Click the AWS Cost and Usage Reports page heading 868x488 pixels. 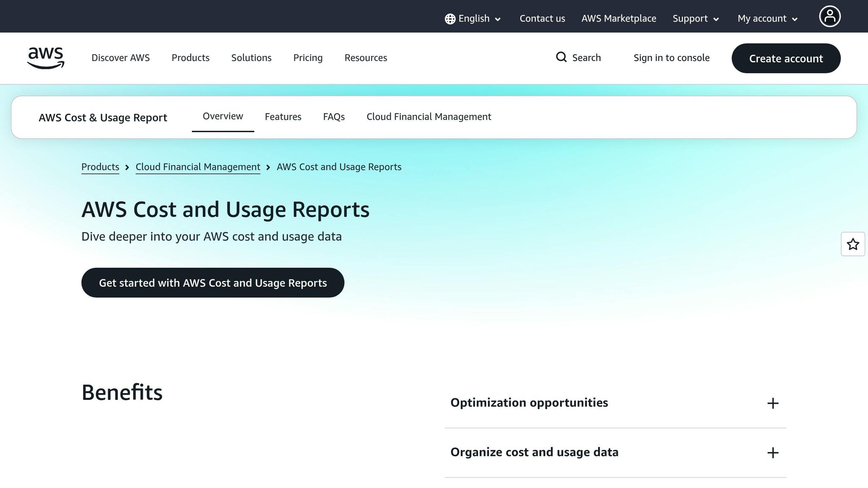click(225, 210)
